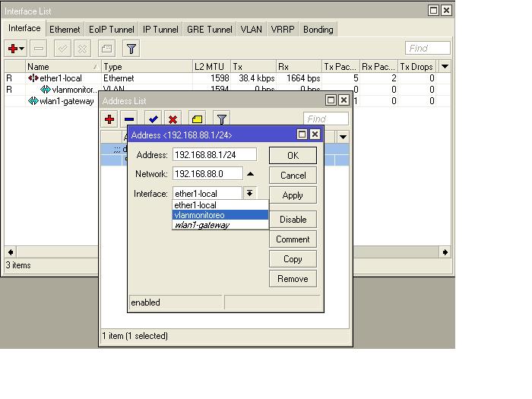The height and width of the screenshot is (399, 532).
Task: Click the remove minus button in Interface List toolbar
Action: click(38, 49)
